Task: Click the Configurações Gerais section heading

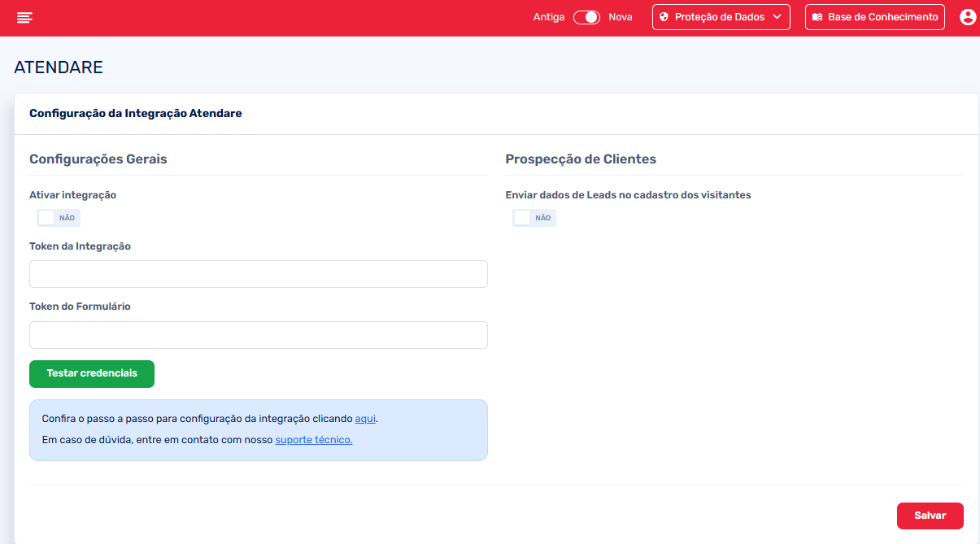Action: 98,159
